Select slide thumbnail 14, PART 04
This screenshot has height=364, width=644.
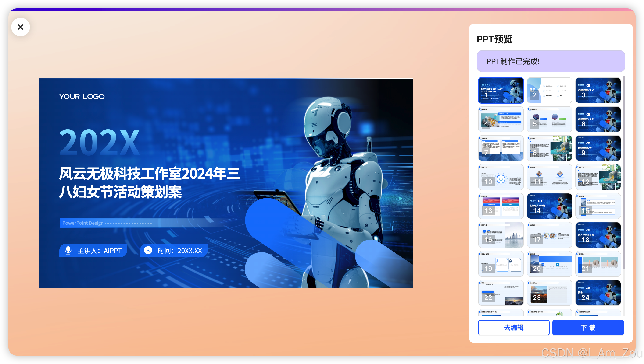click(549, 206)
